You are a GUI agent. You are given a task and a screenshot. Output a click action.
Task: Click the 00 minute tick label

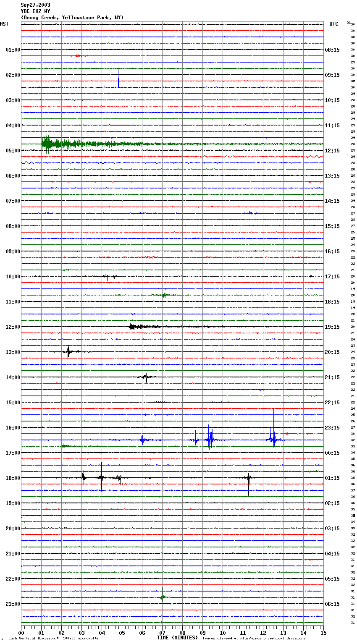pyautogui.click(x=21, y=633)
